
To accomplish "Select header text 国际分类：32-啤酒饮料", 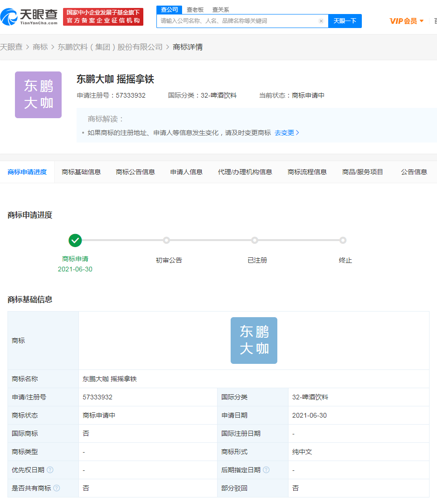I will click(x=202, y=95).
